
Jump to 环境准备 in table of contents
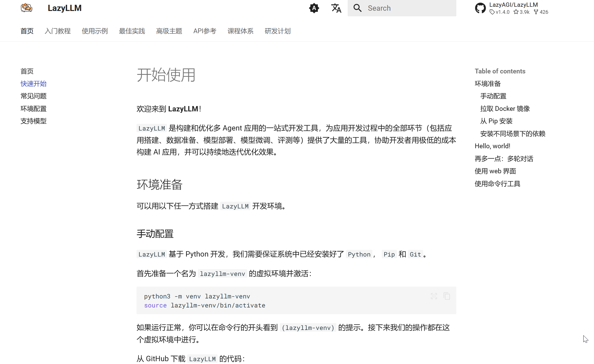[488, 84]
